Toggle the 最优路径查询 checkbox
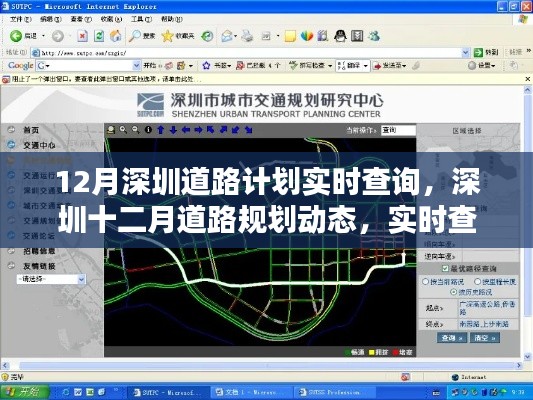Viewport: 533px width, 400px height. (x=445, y=268)
